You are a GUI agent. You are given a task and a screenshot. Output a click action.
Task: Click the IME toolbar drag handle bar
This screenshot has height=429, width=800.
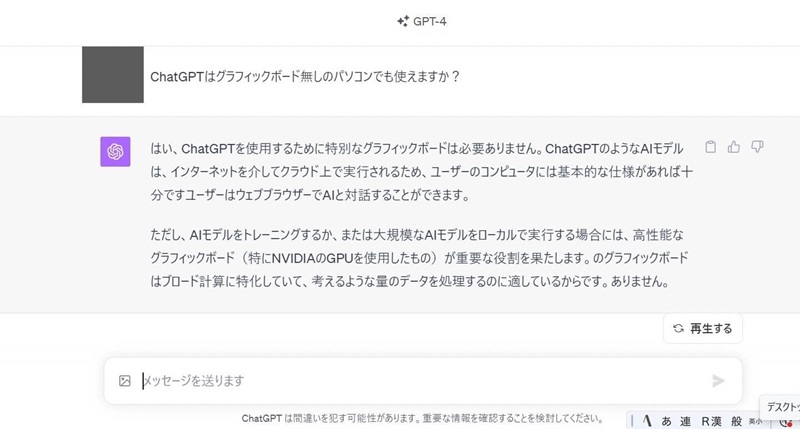tap(632, 421)
